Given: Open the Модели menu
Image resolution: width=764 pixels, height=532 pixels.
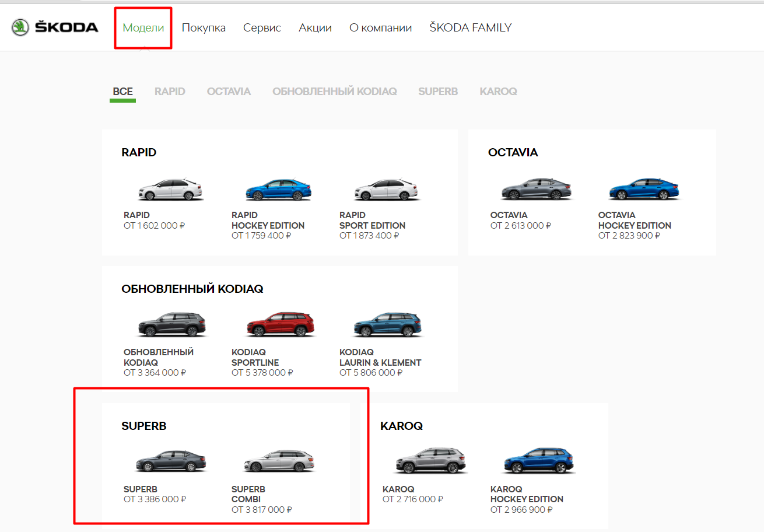Looking at the screenshot, I should pos(143,27).
